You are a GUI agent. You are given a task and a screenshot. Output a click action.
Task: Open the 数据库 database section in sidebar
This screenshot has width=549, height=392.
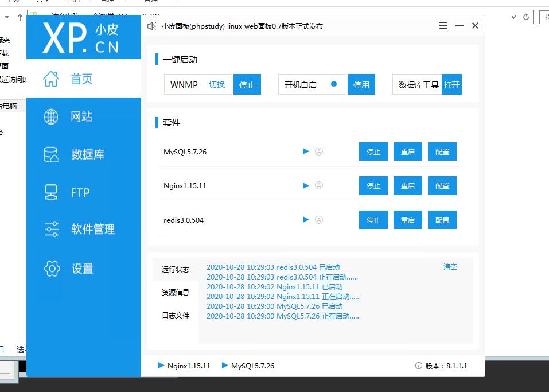coord(87,154)
